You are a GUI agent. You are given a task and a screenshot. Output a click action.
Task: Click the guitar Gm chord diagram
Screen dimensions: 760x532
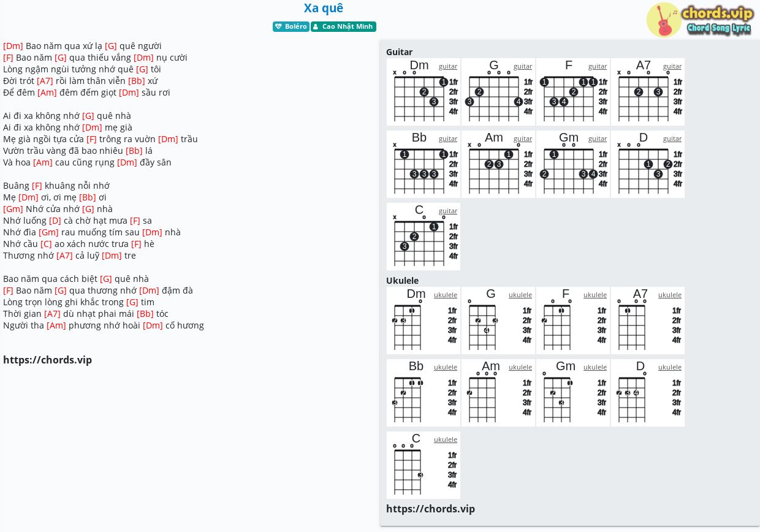click(x=573, y=164)
